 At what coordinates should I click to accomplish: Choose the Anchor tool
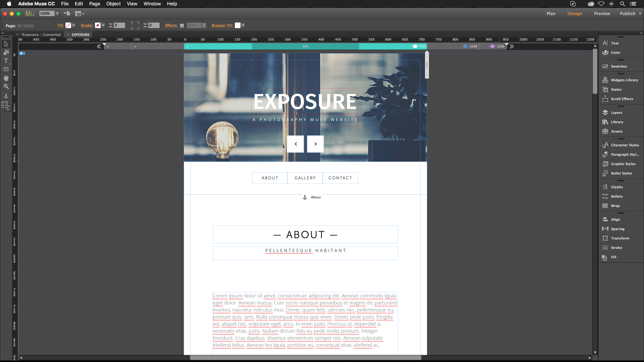tap(6, 96)
